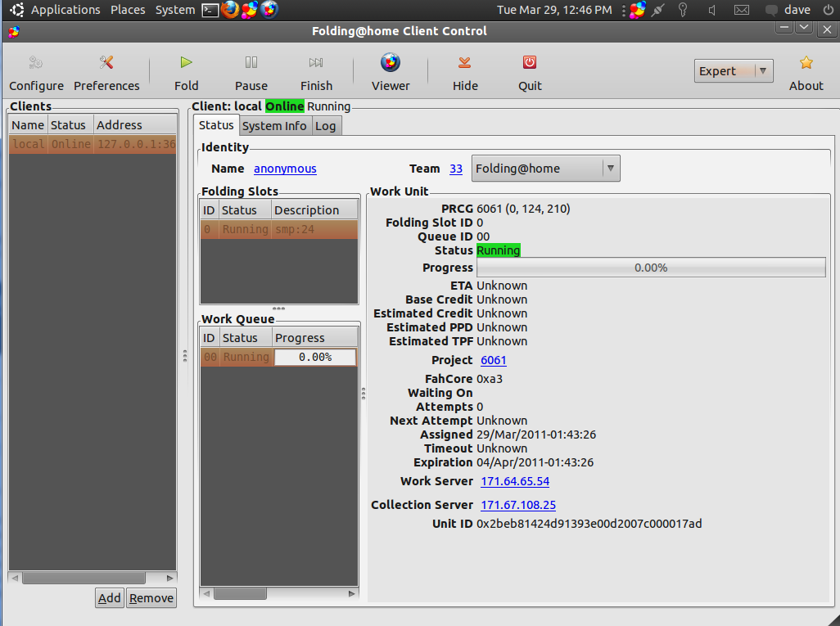Image resolution: width=840 pixels, height=626 pixels.
Task: Click the Unit ID hex value
Action: (x=589, y=524)
